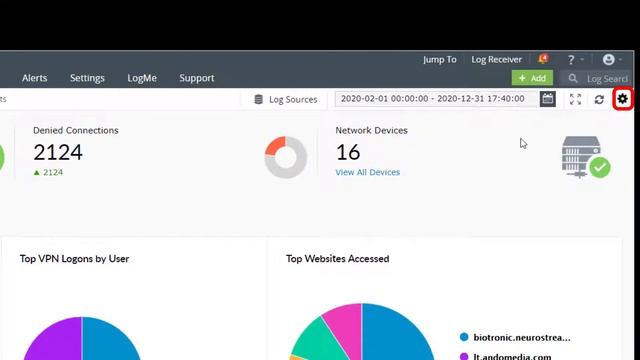Click the network devices server status icon

586,157
